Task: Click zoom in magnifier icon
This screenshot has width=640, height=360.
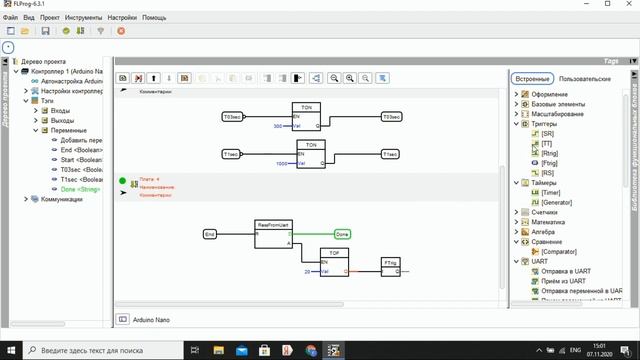Action: 350,78
